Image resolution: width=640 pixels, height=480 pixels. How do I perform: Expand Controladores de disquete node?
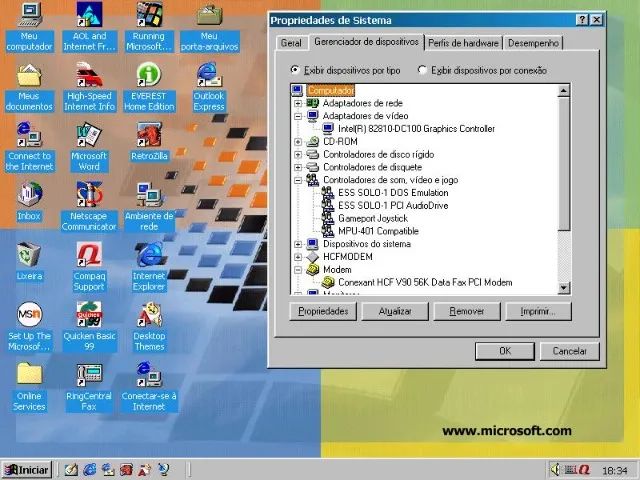pyautogui.click(x=298, y=167)
